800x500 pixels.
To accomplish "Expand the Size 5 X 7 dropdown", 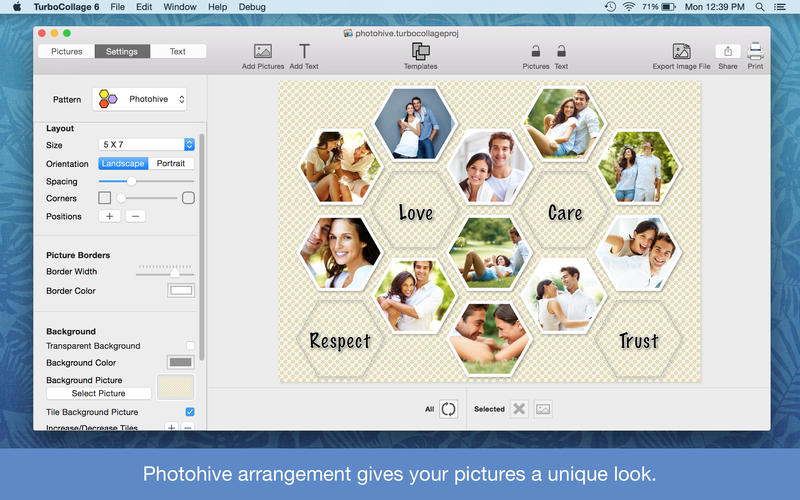I will 147,145.
